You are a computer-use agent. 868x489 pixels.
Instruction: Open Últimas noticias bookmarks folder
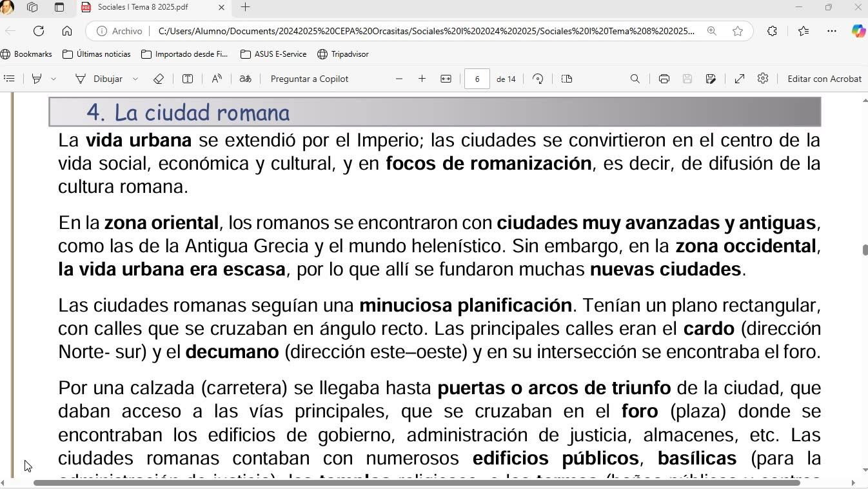click(x=97, y=54)
